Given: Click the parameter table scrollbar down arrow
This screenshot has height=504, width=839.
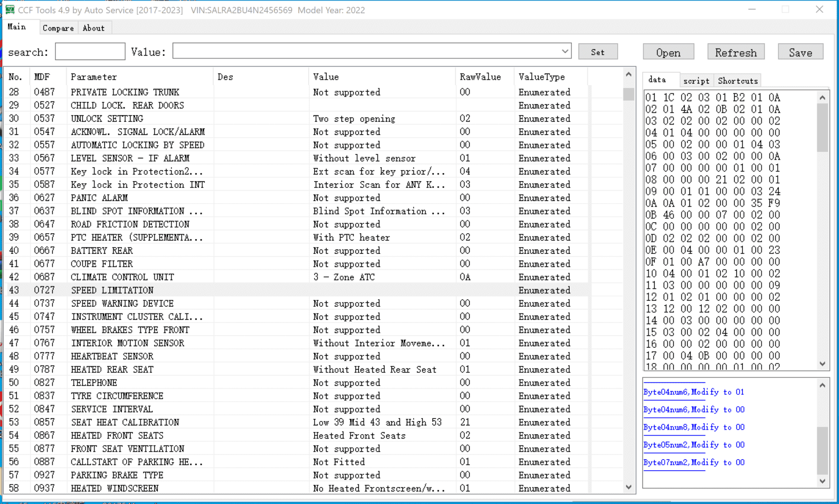Looking at the screenshot, I should click(628, 487).
